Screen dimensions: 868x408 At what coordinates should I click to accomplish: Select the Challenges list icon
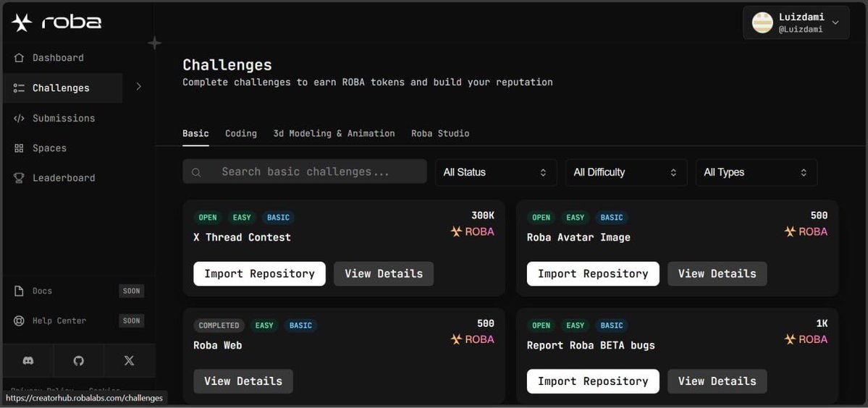click(x=19, y=88)
